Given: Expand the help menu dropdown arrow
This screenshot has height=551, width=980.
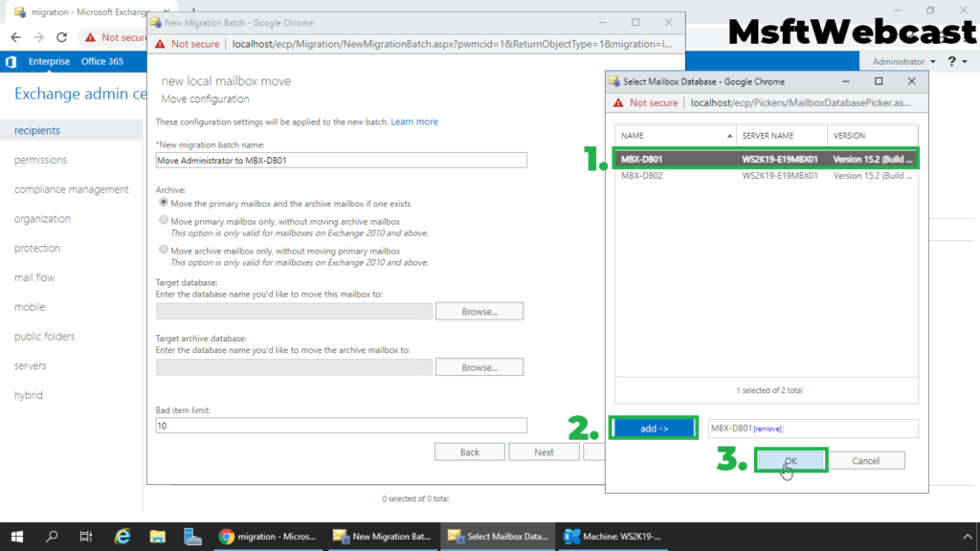Looking at the screenshot, I should click(965, 62).
